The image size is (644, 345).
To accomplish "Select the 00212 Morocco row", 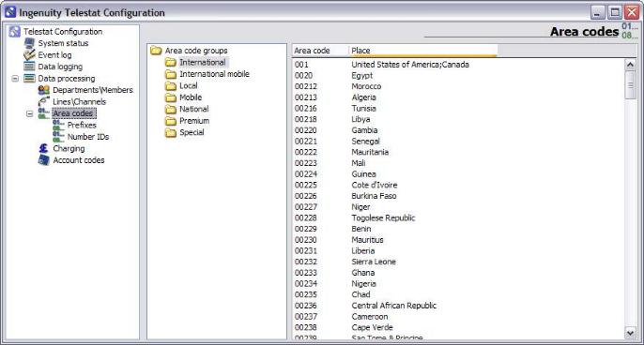I will [x=458, y=86].
